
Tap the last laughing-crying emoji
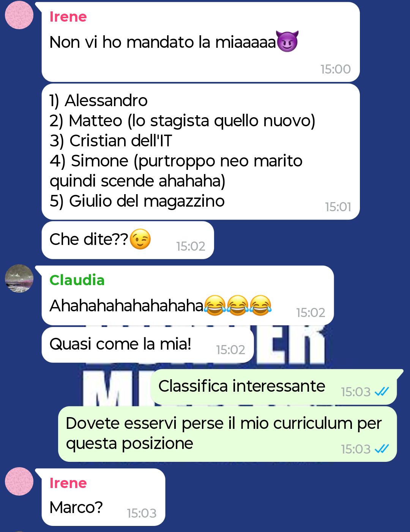(260, 306)
